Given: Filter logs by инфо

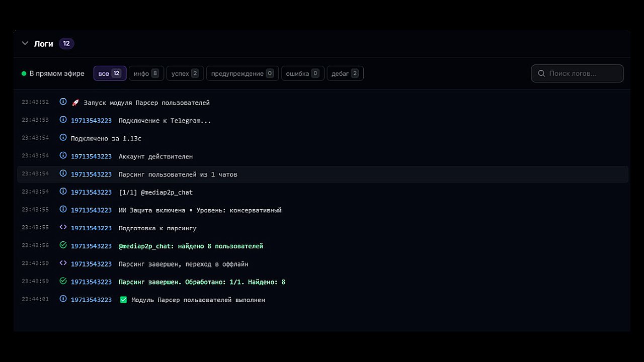Looking at the screenshot, I should click(146, 73).
